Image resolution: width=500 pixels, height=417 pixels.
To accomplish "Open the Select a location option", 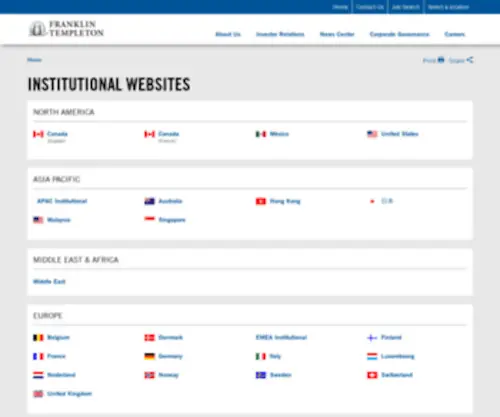I will 448,7.
